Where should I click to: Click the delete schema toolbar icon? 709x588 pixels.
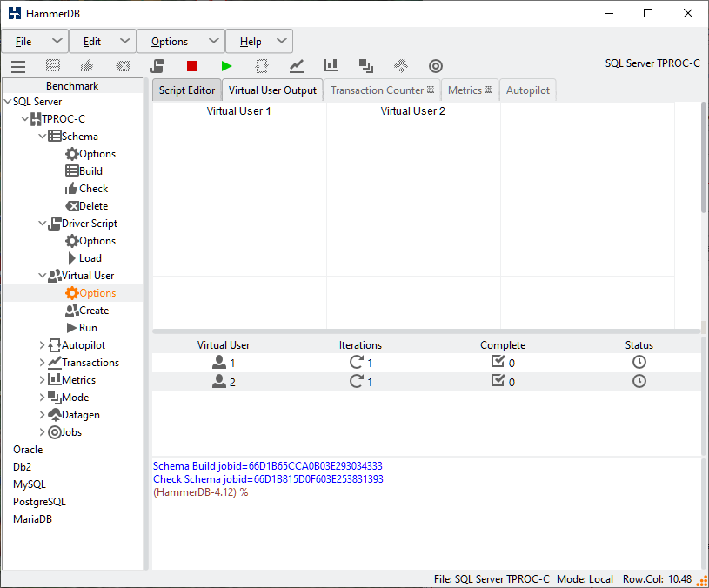(123, 66)
